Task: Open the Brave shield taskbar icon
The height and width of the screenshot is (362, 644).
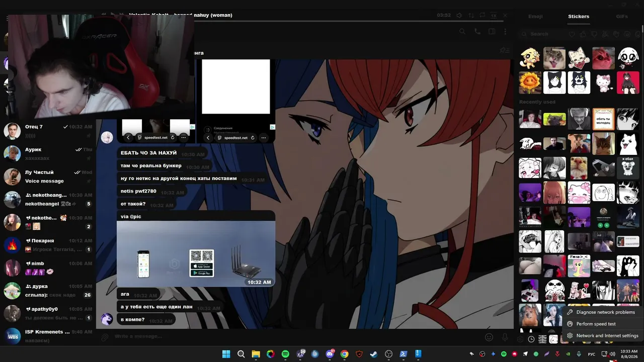Action: (359, 354)
